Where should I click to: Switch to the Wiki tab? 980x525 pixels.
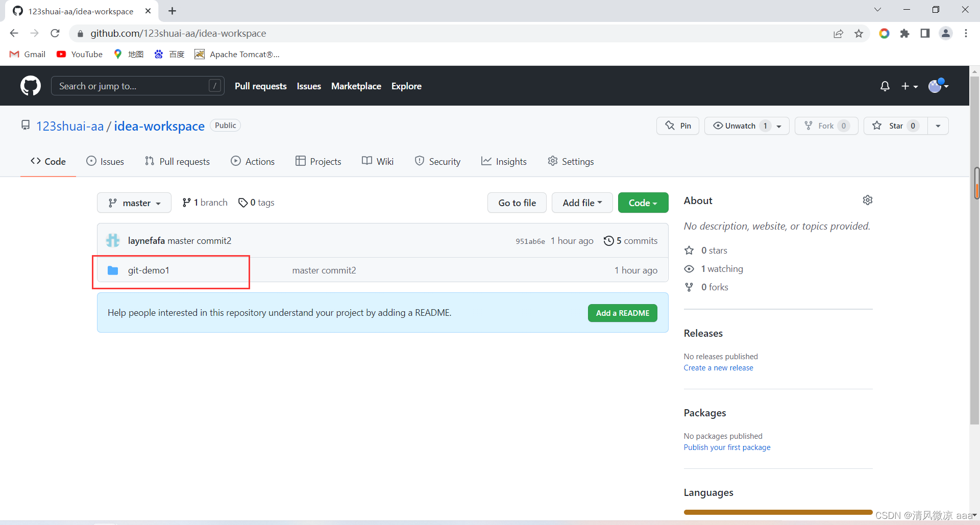pyautogui.click(x=378, y=161)
